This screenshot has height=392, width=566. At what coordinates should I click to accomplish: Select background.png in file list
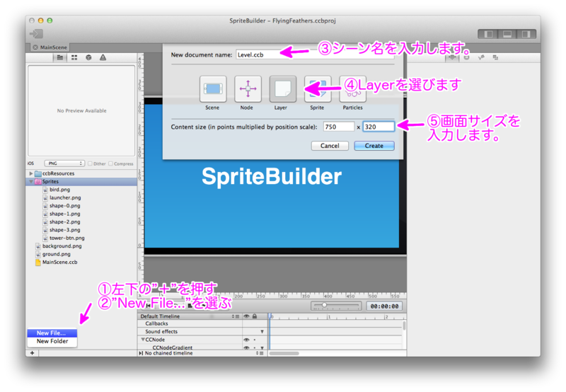[62, 246]
